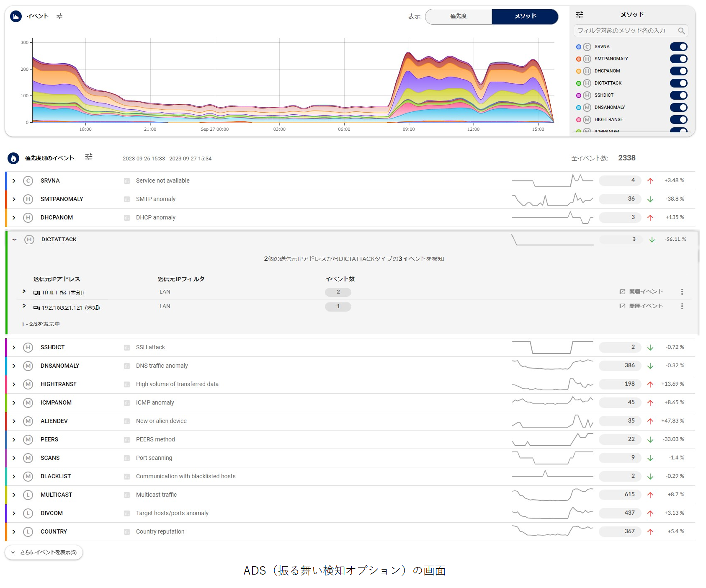Click the events chart icon at top left
706x588 pixels.
coord(16,16)
